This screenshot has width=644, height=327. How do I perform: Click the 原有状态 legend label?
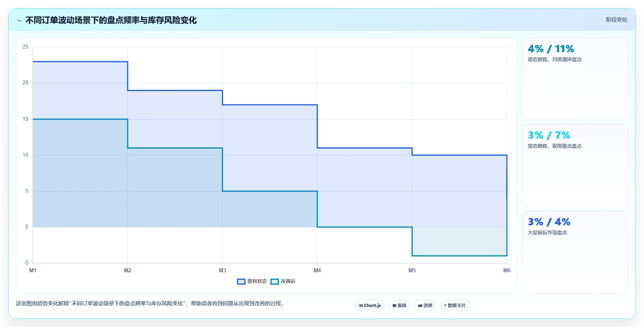257,281
